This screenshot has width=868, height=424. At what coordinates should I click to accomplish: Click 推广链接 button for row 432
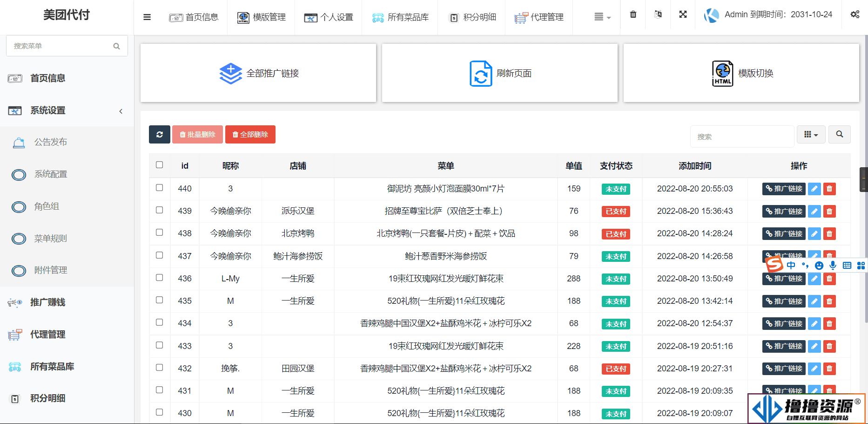click(784, 369)
